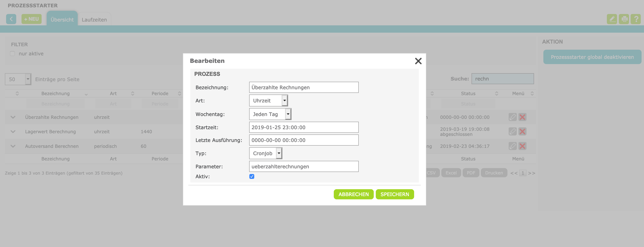This screenshot has height=247, width=644.
Task: Open the Typ dropdown showing Cronjob
Action: [266, 153]
